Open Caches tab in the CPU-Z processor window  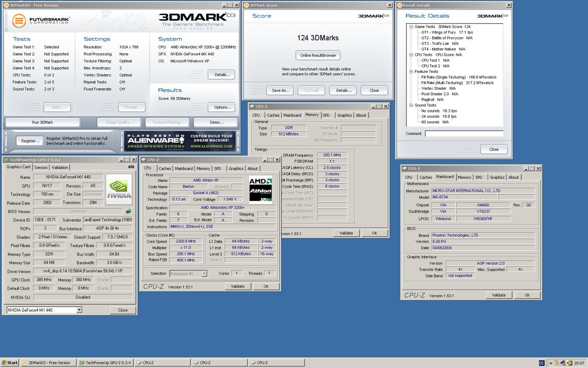165,169
